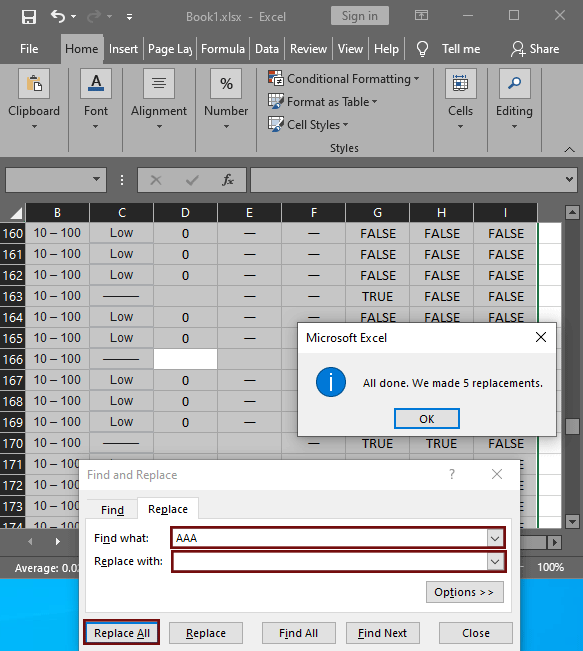Click the Select All corner triangle
Viewport: 583px width, 651px height.
tap(16, 213)
